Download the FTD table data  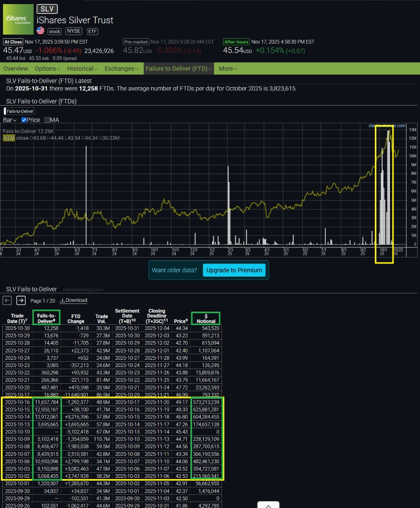pyautogui.click(x=74, y=301)
